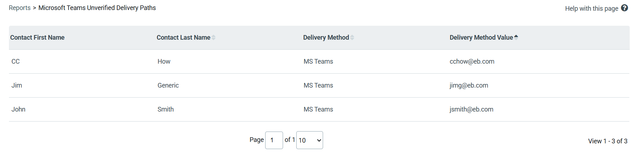The image size is (644, 153).
Task: Click jsmith@eb.com delivery value
Action: (x=471, y=109)
